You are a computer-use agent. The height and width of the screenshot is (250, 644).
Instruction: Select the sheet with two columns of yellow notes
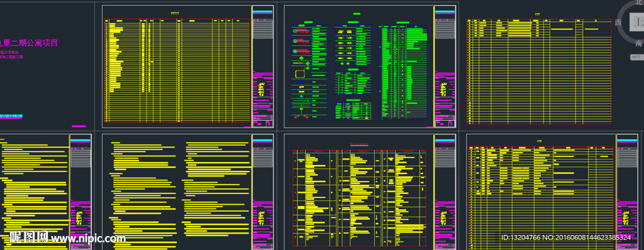(187, 192)
